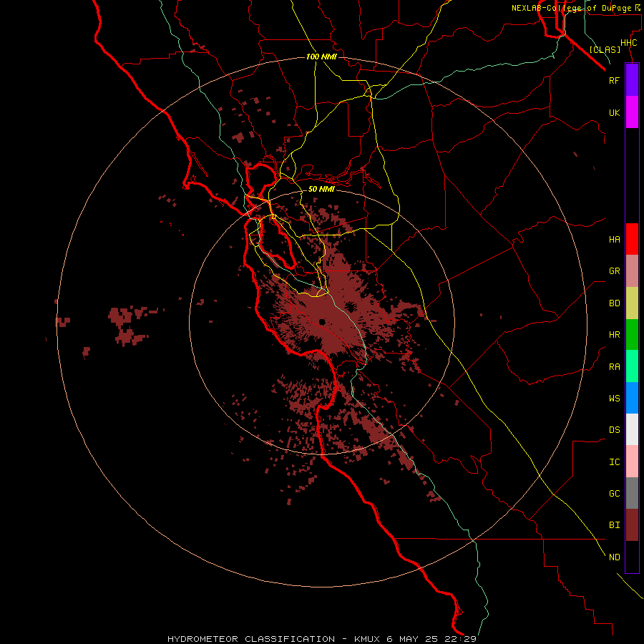This screenshot has width=644, height=644.
Task: Click the HR green legend swatch
Action: click(632, 335)
